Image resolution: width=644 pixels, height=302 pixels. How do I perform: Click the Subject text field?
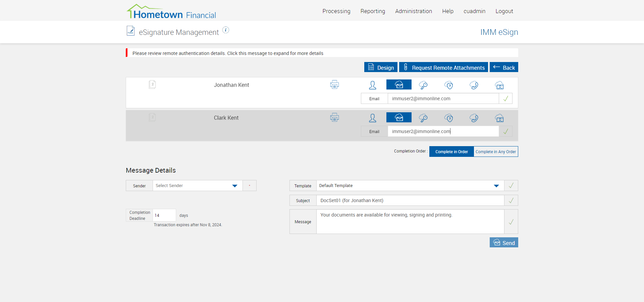[410, 200]
